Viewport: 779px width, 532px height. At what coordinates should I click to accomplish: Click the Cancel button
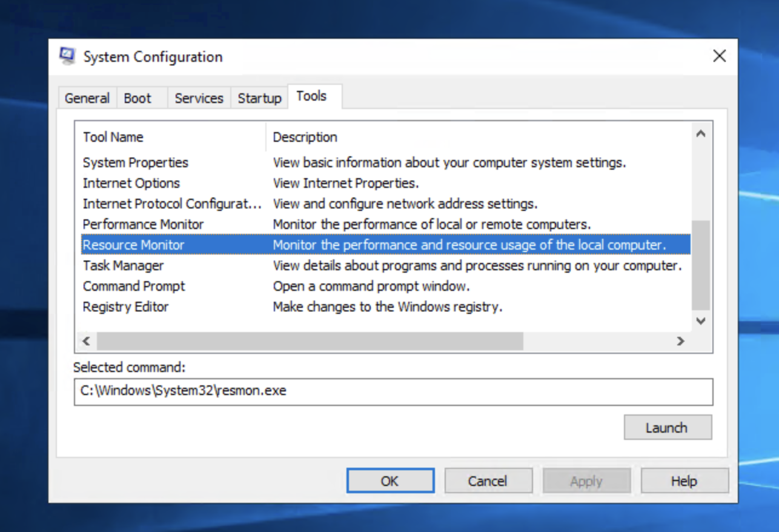[x=488, y=481]
